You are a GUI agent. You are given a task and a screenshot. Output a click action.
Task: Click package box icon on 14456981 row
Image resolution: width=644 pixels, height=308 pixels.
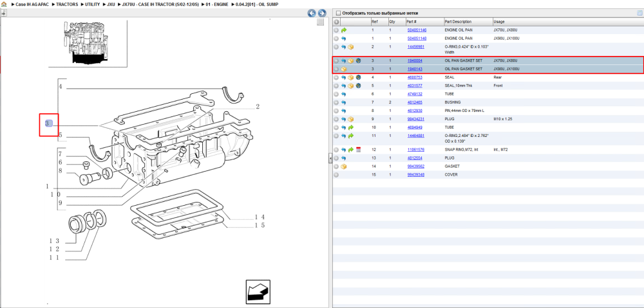click(x=351, y=47)
